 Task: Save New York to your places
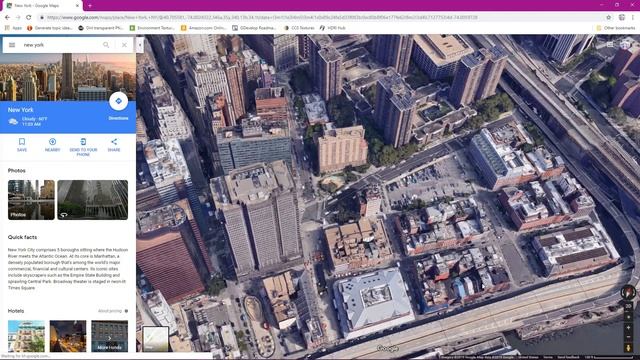click(22, 145)
